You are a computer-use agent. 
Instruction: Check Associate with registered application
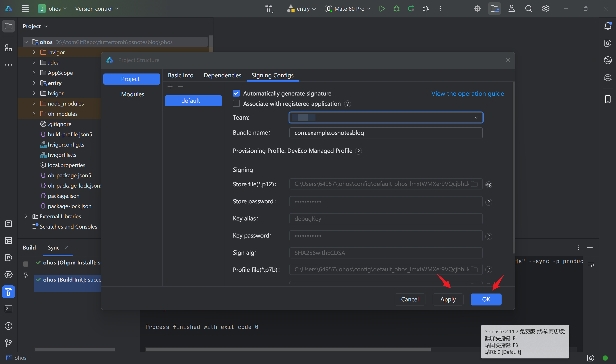pos(236,104)
